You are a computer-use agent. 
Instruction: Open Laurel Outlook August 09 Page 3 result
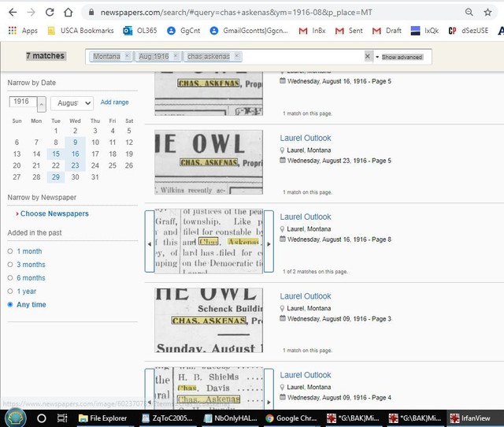[x=306, y=296]
